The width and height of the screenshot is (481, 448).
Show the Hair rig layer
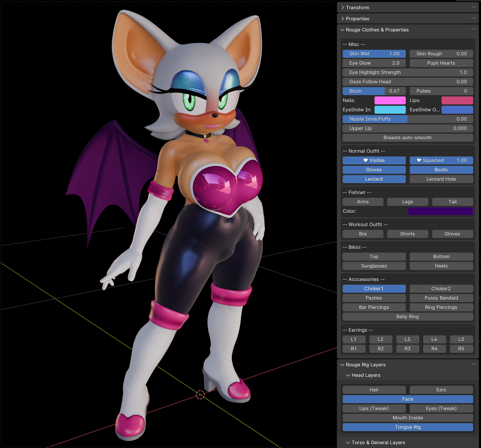(x=374, y=390)
